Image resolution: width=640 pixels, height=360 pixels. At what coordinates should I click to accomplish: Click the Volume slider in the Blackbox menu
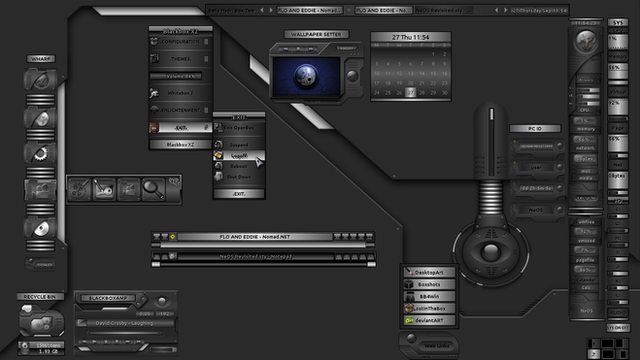point(176,76)
